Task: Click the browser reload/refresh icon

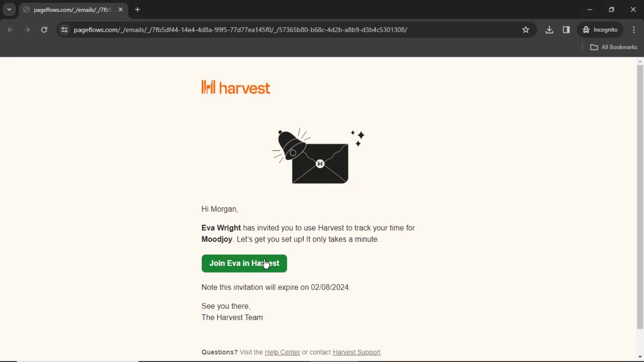Action: pyautogui.click(x=44, y=29)
